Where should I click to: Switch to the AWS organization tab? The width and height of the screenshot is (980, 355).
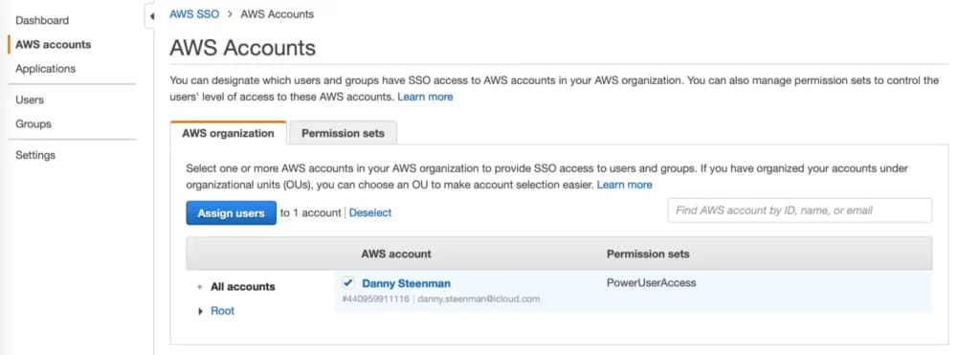pyautogui.click(x=228, y=133)
